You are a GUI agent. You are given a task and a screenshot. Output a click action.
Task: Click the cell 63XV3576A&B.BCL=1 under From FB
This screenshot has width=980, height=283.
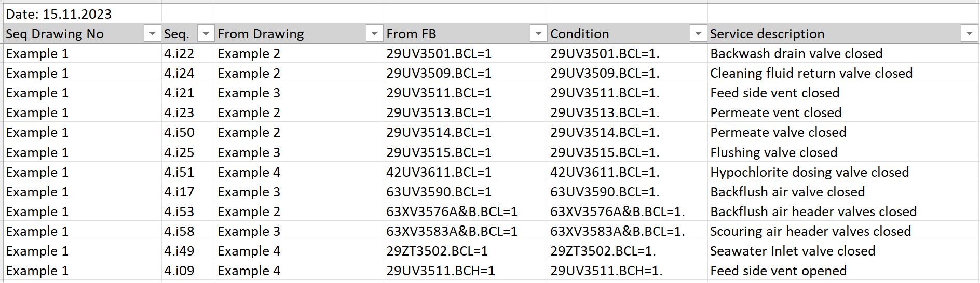[x=466, y=211]
